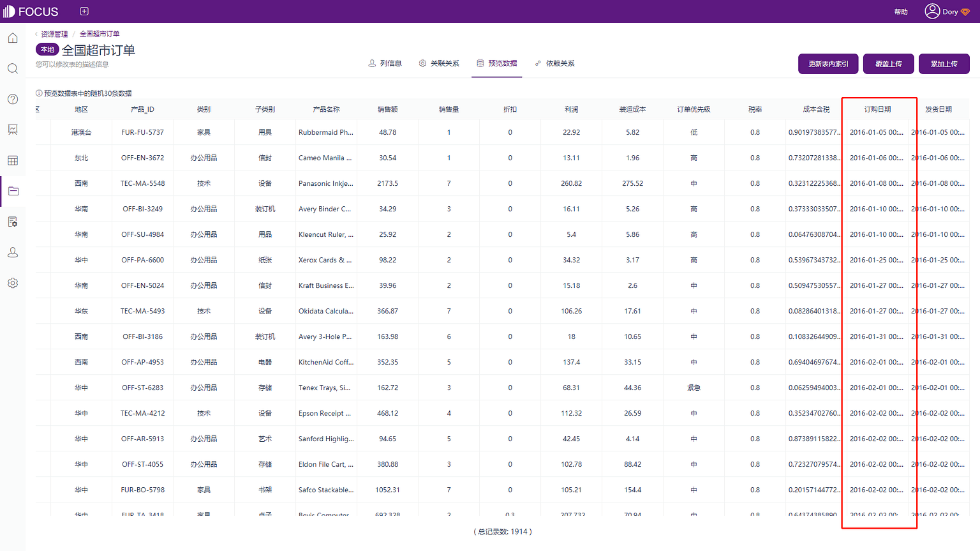Switch to the 关联关系 tab
Image resolution: width=980 pixels, height=551 pixels.
[439, 63]
